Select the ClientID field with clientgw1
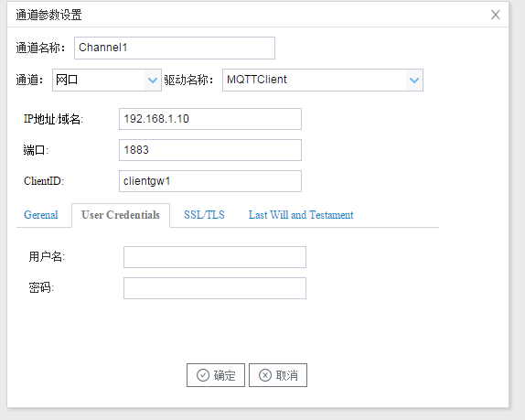 click(210, 181)
